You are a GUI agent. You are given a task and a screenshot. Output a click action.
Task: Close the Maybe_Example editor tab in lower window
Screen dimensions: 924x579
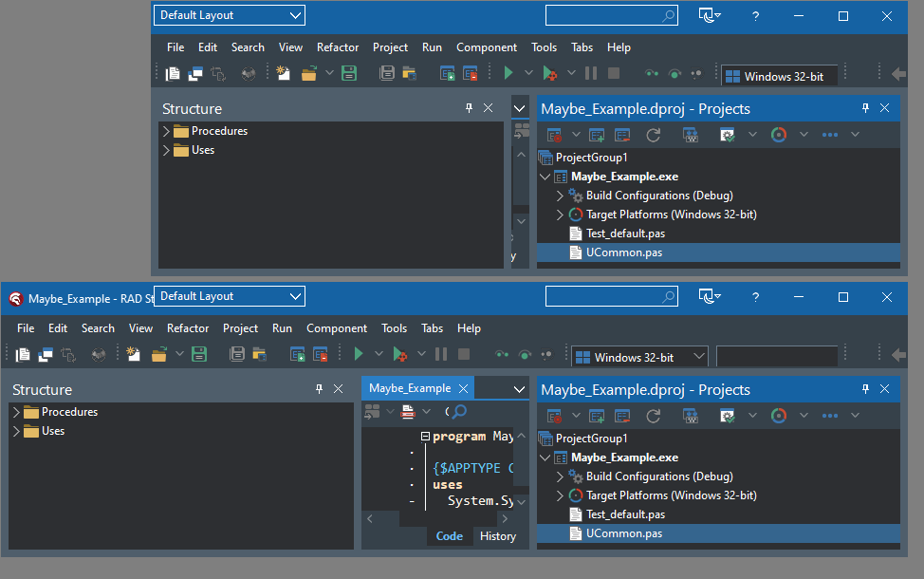(x=464, y=388)
